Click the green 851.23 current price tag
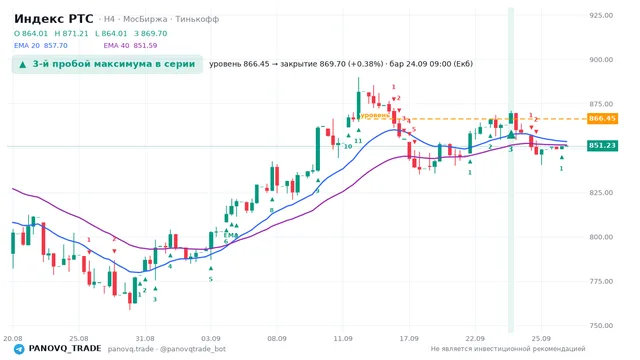Screen dimensions: 640x360 tap(602, 146)
